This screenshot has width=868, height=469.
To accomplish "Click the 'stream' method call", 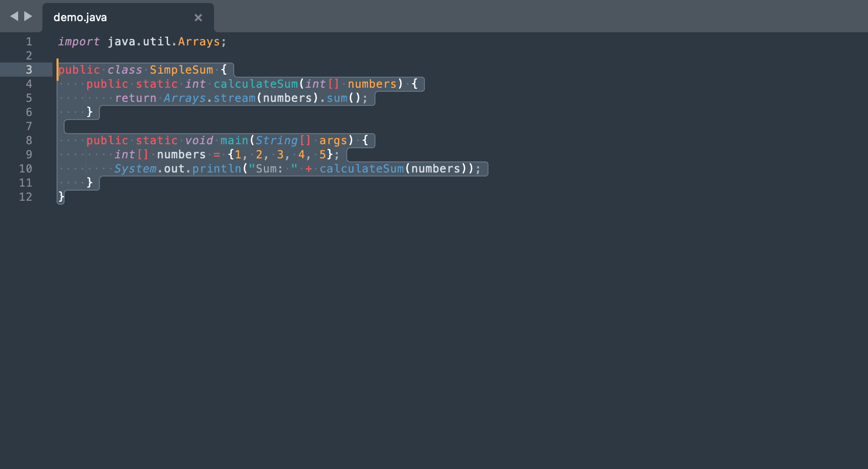I will [234, 98].
